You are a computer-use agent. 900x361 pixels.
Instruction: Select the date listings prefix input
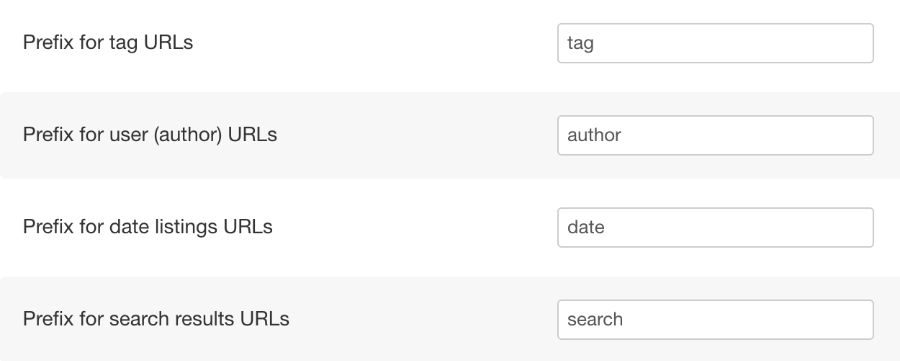tap(715, 227)
